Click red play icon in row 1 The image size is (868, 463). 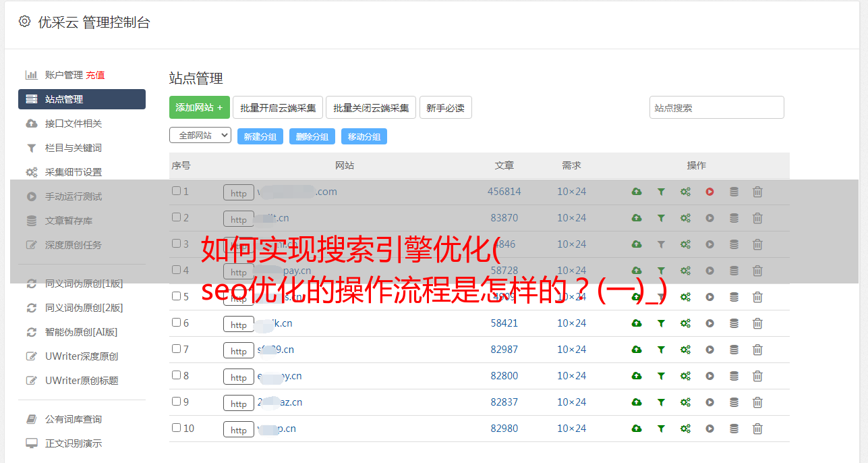(x=710, y=192)
